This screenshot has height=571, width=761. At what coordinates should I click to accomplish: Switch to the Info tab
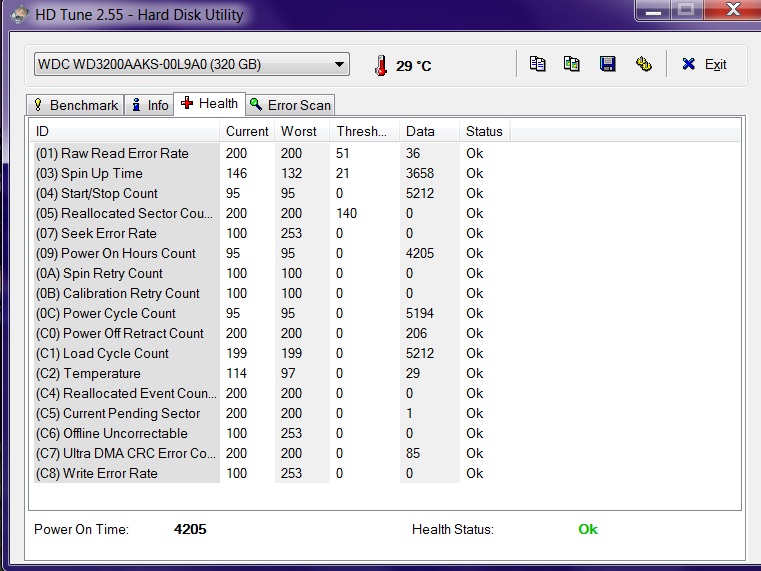point(150,105)
